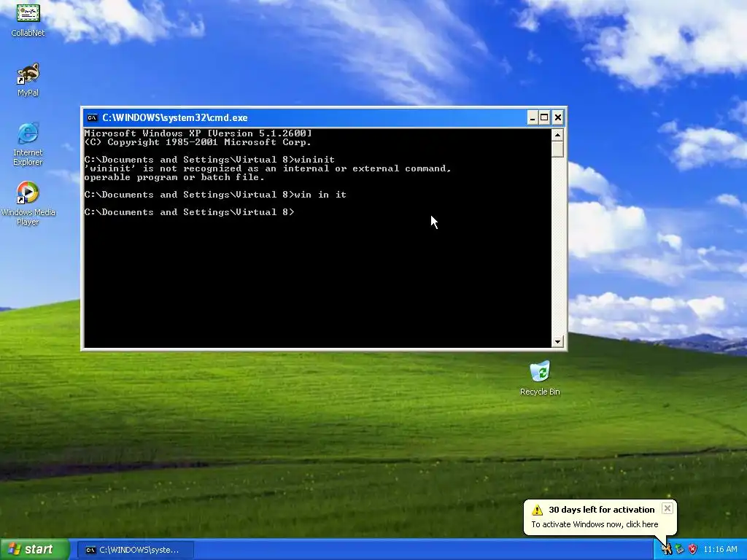Click the network connection tray icon
The height and width of the screenshot is (560, 747).
coord(679,550)
